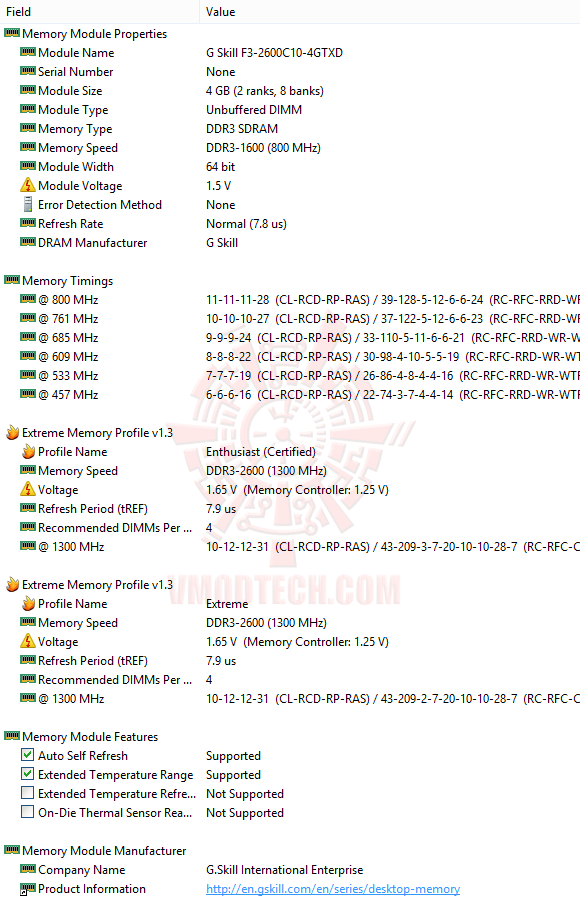Viewport: 580px width, 913px height.
Task: Click the flame icon beside Enthusiast Profile Name
Action: [x=28, y=451]
